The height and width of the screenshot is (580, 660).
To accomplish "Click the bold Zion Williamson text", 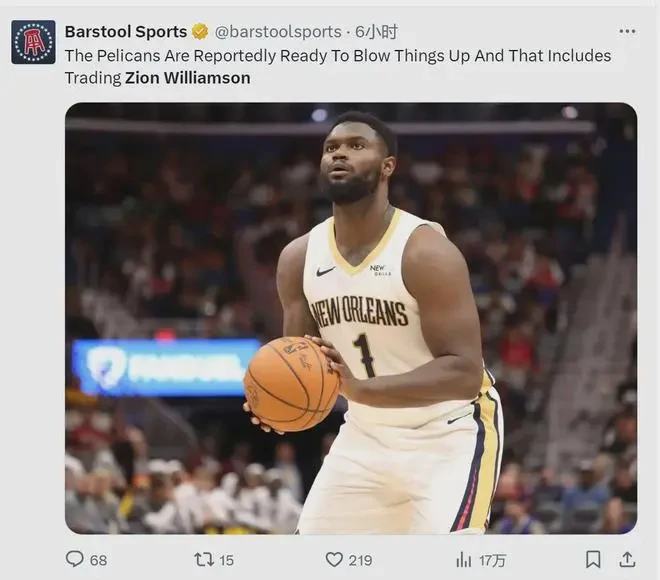I will [x=188, y=78].
